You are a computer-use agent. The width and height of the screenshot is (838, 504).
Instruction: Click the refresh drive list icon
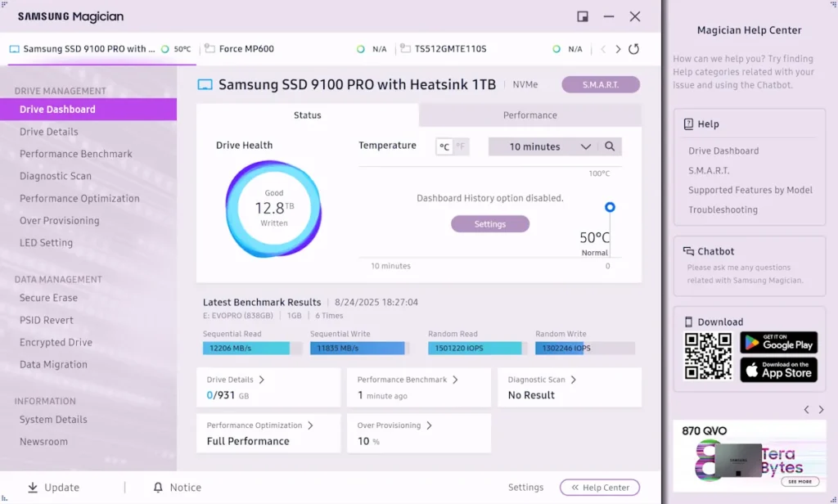pos(633,49)
